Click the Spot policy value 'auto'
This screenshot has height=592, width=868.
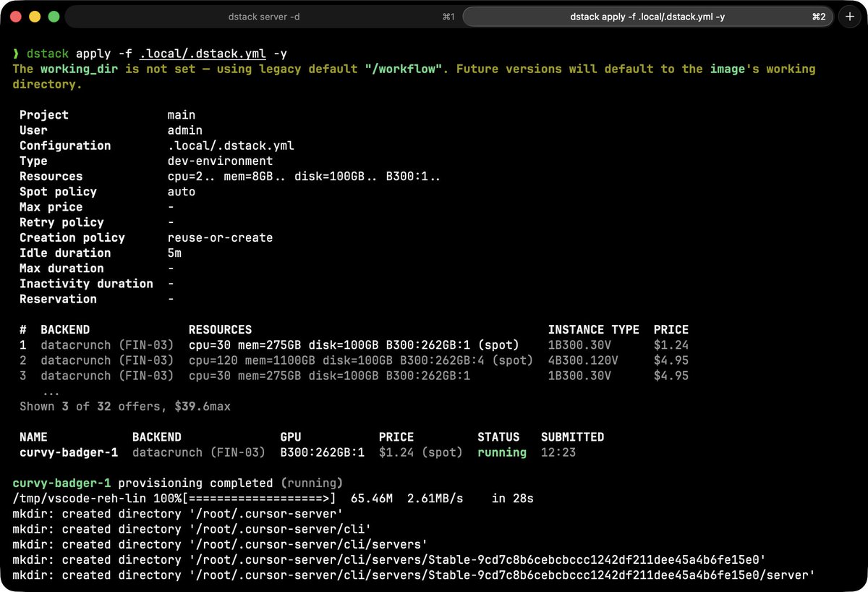(x=181, y=191)
